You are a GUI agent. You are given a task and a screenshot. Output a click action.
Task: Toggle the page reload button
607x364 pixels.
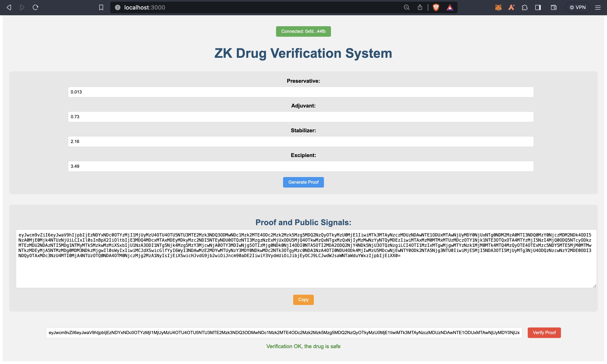point(36,7)
